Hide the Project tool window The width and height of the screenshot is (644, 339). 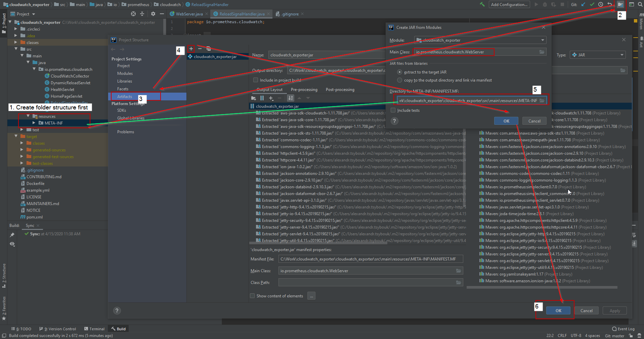(x=162, y=14)
